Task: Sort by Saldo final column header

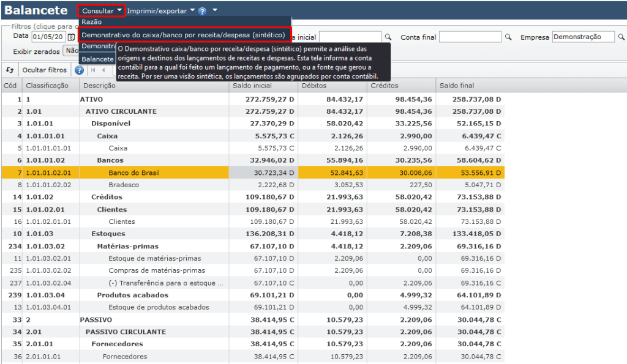Action: (x=457, y=86)
